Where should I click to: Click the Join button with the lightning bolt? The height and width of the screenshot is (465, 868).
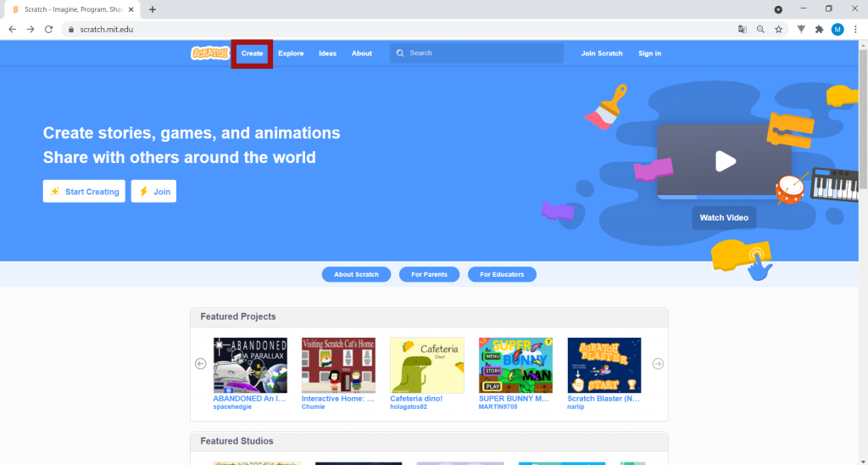coord(154,191)
